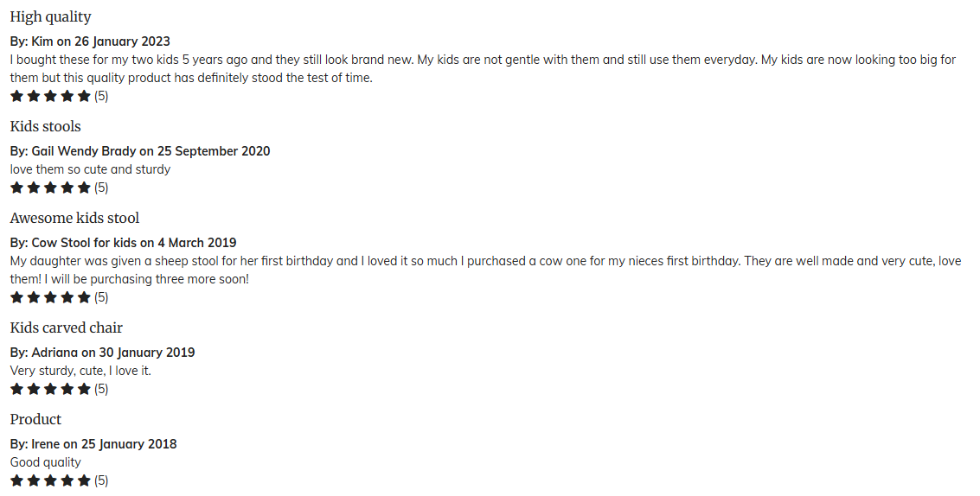The width and height of the screenshot is (980, 496).
Task: Click the third star in Gail Wendy Brady's rating
Action: pos(50,188)
